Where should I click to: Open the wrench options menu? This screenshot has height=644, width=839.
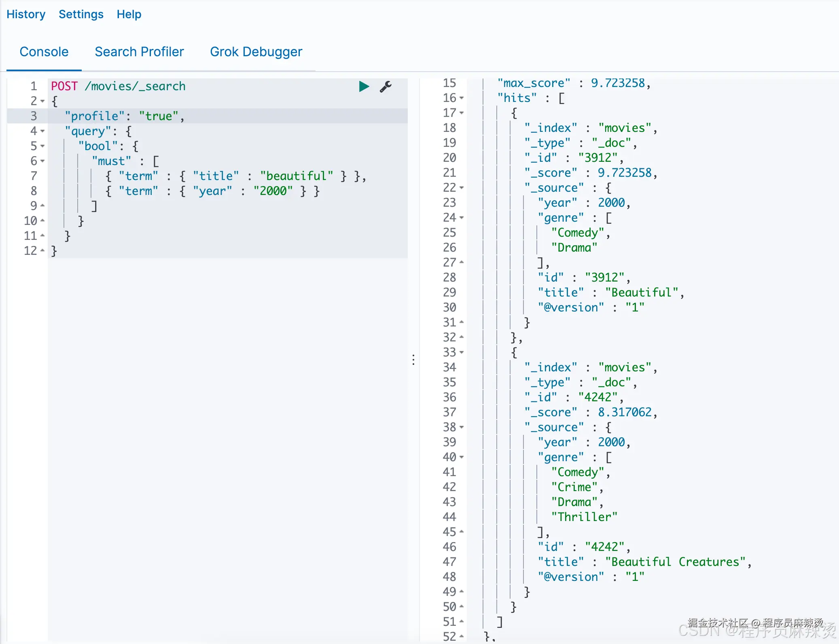386,87
